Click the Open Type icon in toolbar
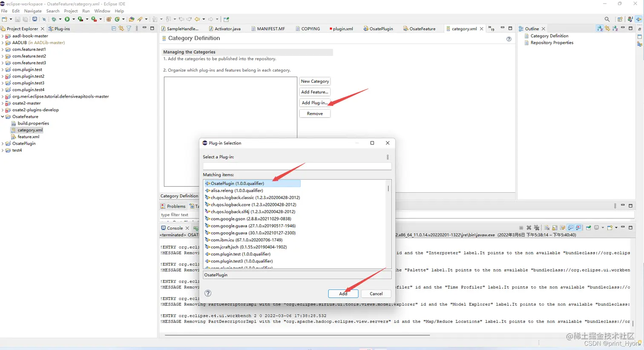The image size is (644, 350). pyautogui.click(x=132, y=19)
